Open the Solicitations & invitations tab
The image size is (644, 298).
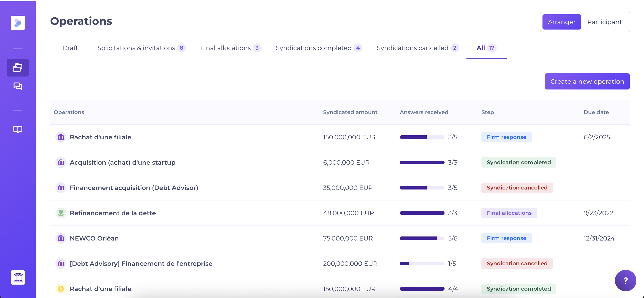coord(141,48)
